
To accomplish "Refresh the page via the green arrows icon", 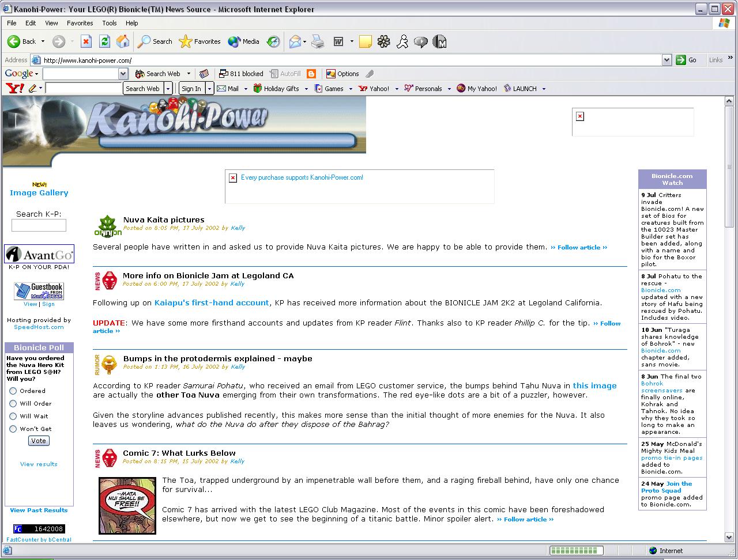I will (x=104, y=41).
